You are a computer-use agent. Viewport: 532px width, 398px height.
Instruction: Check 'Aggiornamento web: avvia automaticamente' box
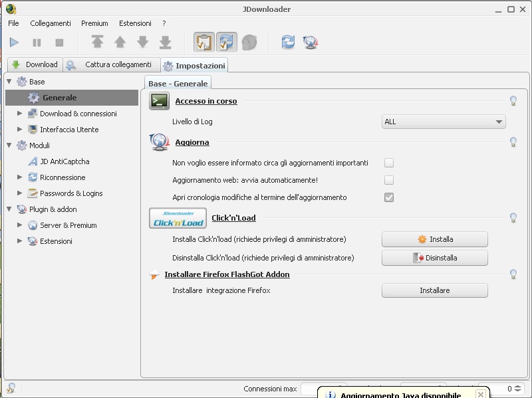[389, 180]
